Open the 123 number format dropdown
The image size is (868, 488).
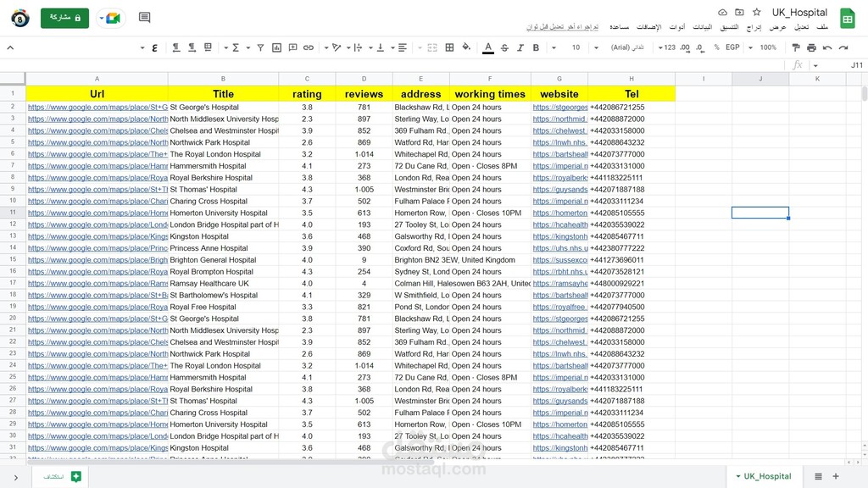(x=667, y=47)
